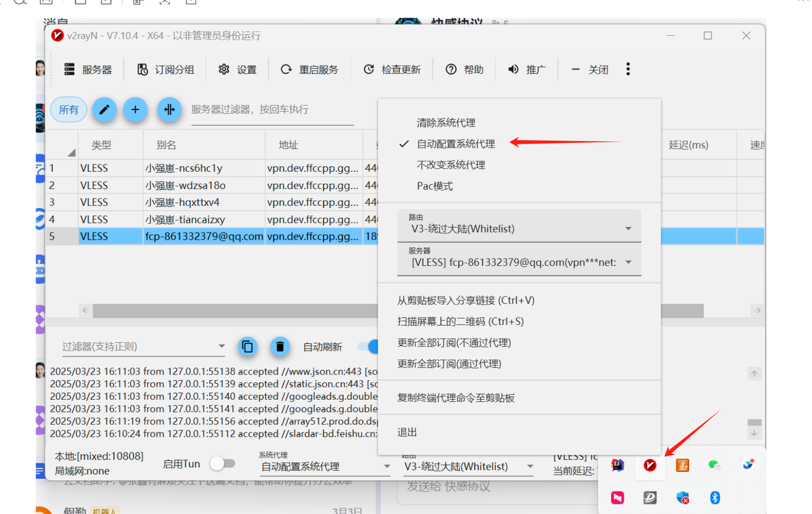Select the 所有 subscription group chip
The height and width of the screenshot is (514, 812).
point(69,110)
